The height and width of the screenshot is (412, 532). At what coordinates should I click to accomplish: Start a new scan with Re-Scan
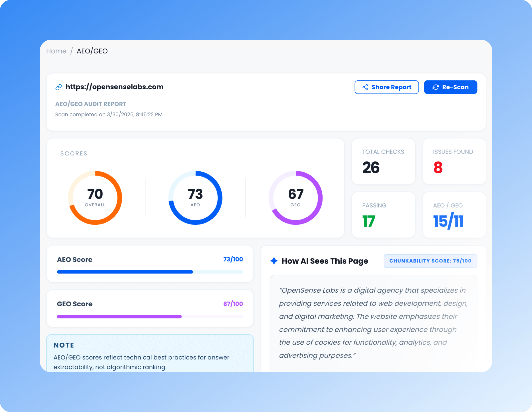click(x=450, y=87)
